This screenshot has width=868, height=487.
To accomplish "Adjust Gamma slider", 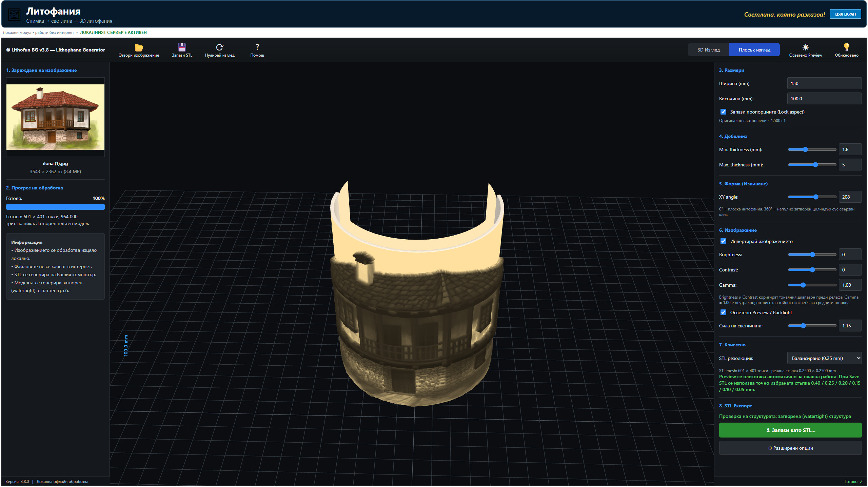I will tap(812, 285).
